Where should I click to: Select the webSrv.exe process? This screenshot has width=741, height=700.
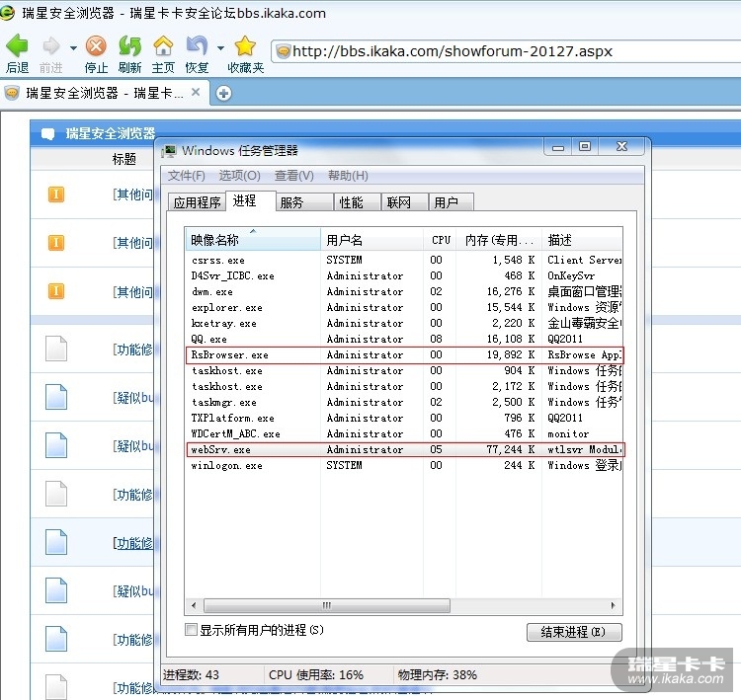click(x=404, y=449)
